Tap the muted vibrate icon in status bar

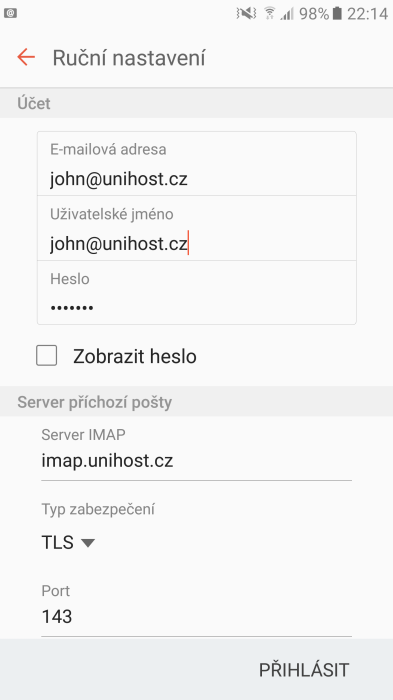246,14
